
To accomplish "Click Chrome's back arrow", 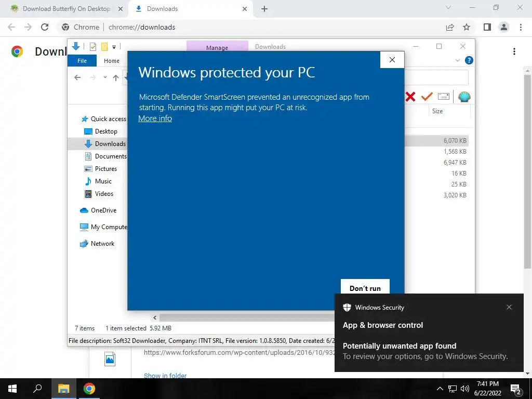I will [11, 27].
